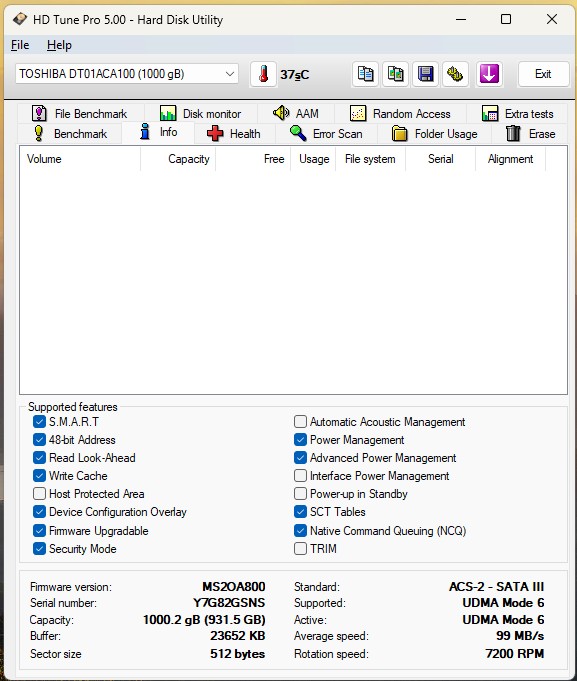Toggle the Firmware Upgradable checkbox
Viewport: 577px width, 681px height.
pyautogui.click(x=39, y=531)
